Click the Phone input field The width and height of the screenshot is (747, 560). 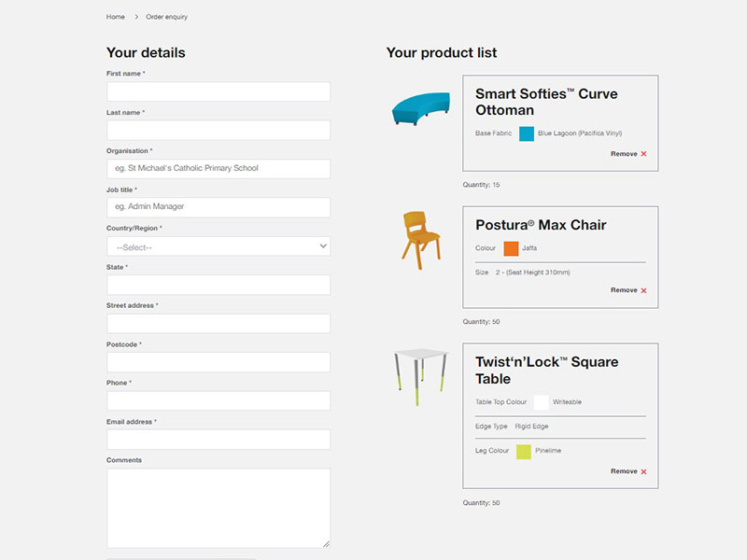coord(218,401)
